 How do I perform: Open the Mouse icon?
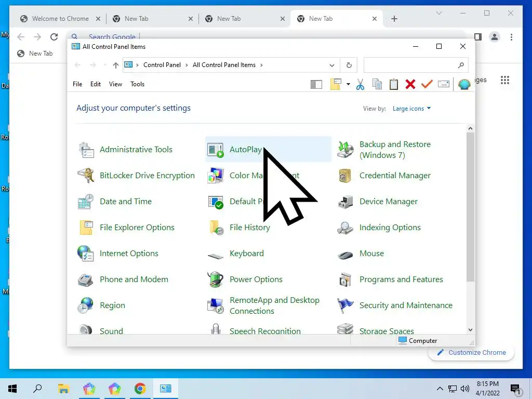pyautogui.click(x=345, y=255)
